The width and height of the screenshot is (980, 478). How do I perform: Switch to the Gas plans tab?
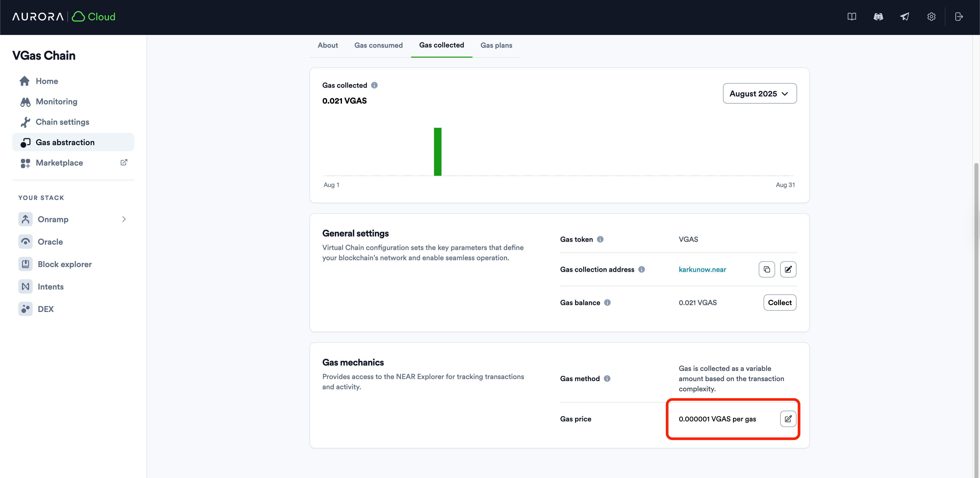tap(496, 45)
